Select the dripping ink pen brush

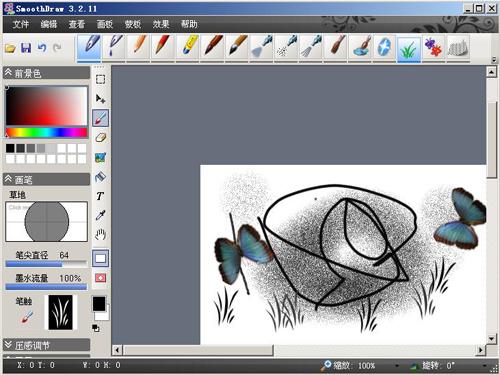(114, 47)
